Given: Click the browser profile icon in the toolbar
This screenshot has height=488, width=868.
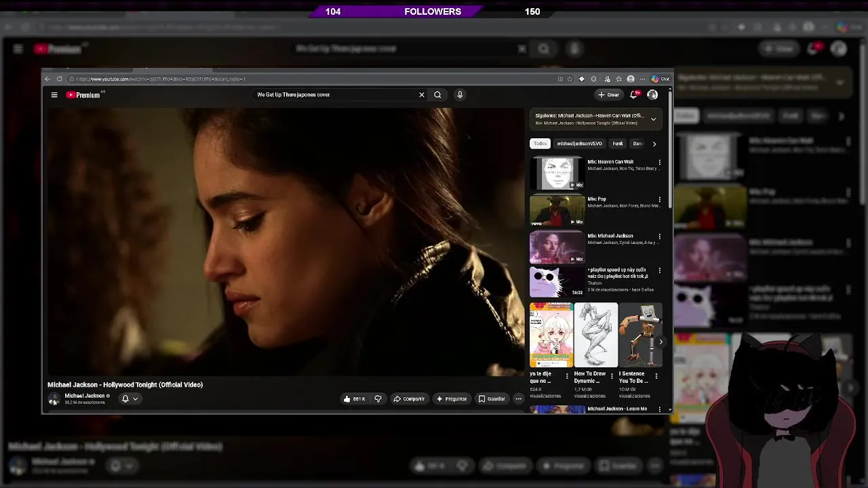Looking at the screenshot, I should [x=631, y=79].
